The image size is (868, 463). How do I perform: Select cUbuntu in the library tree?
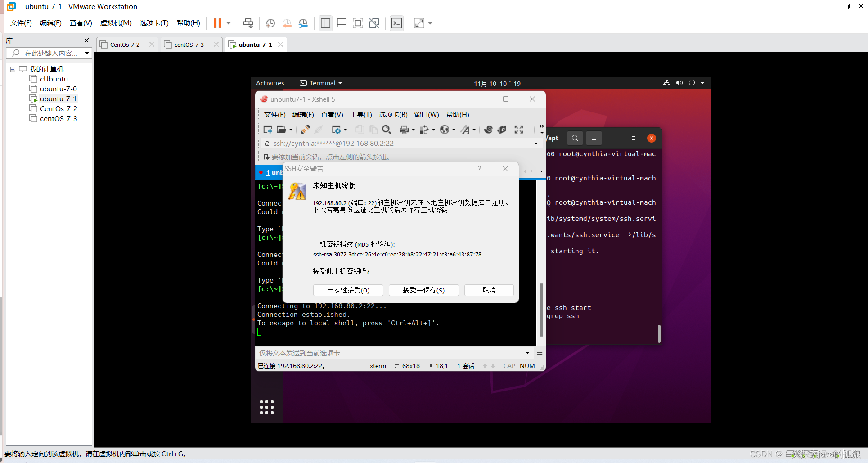point(54,79)
